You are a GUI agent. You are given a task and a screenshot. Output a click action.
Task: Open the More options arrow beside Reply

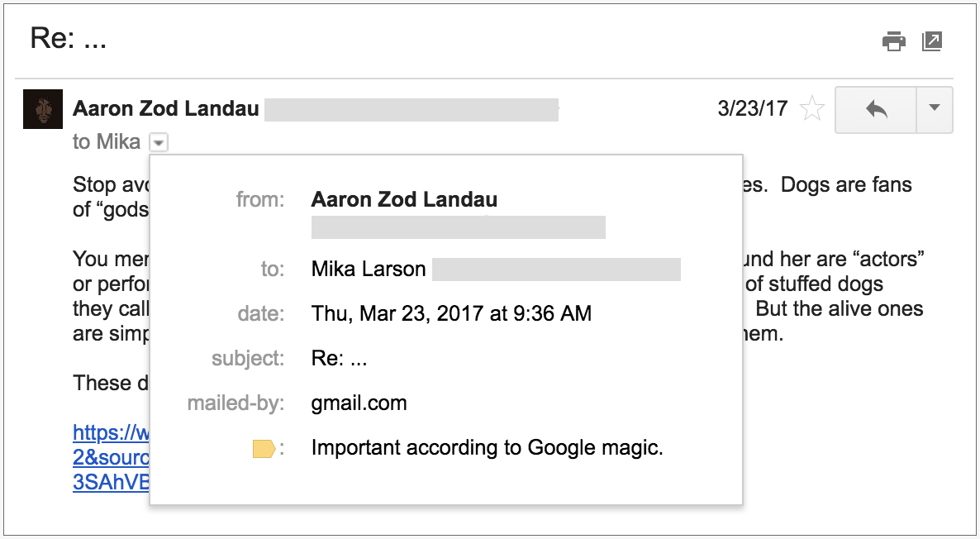coord(935,110)
